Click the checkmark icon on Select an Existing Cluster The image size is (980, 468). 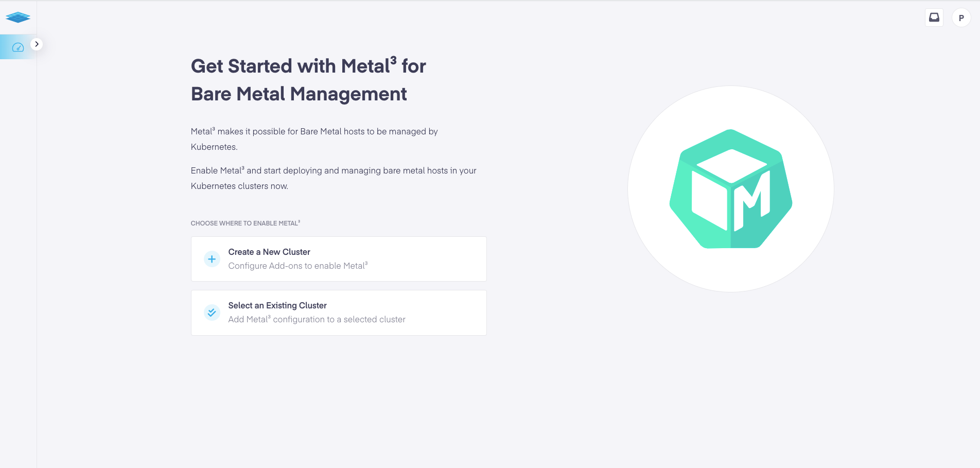(x=212, y=313)
